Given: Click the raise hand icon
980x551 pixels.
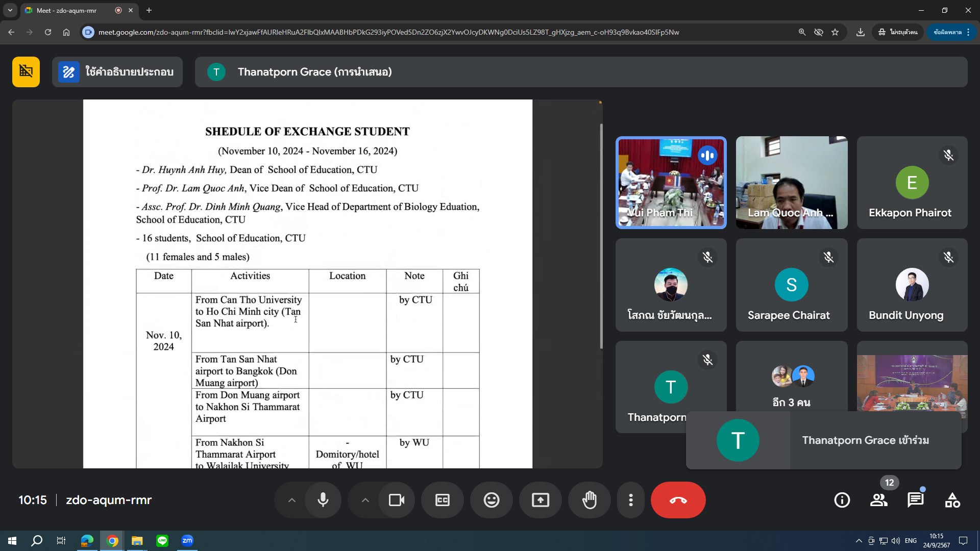Looking at the screenshot, I should 589,500.
